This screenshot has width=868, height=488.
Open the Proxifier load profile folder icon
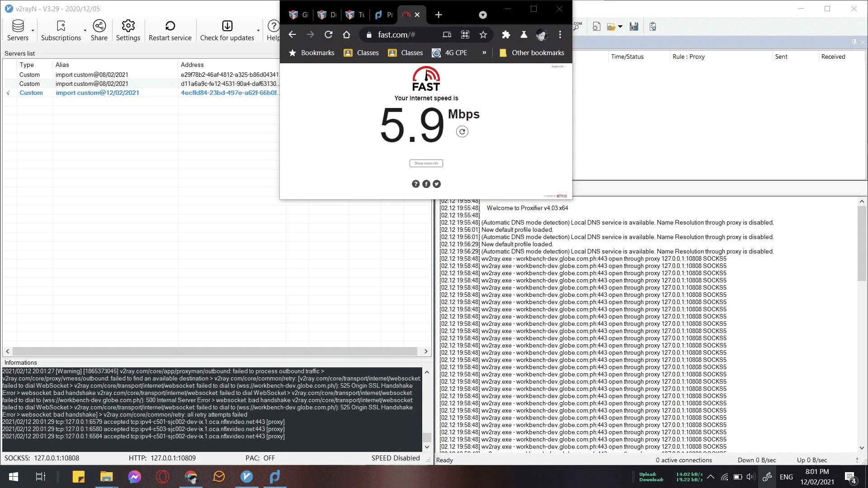611,27
